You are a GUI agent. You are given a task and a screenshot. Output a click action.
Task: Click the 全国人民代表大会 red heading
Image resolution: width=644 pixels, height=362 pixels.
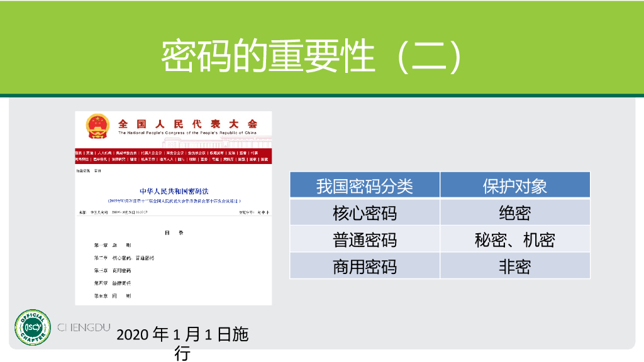coord(187,124)
